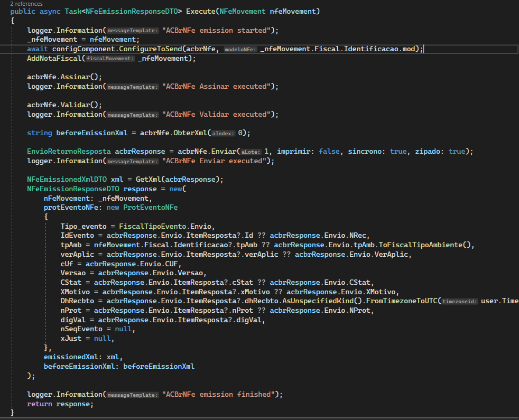Click the 'await' keyword

[x=38, y=49]
